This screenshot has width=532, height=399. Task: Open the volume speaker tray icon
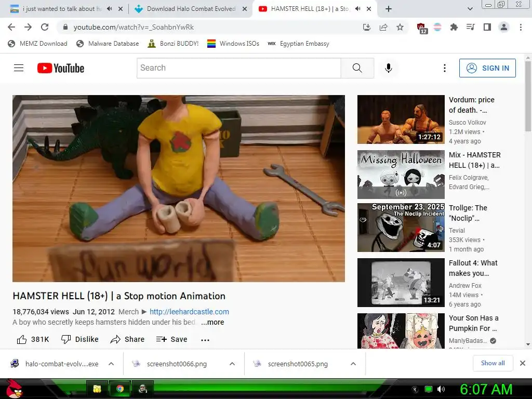pos(441,389)
